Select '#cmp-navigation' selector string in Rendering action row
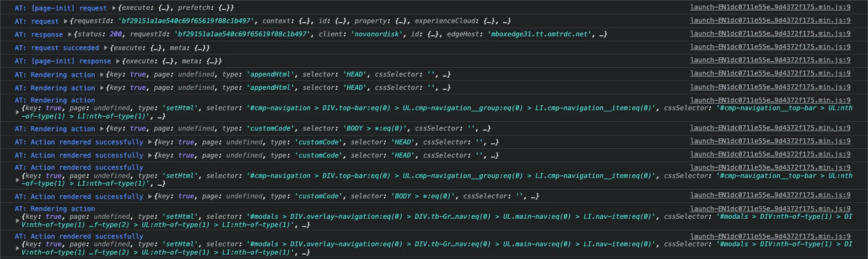868x259 pixels. click(x=452, y=108)
